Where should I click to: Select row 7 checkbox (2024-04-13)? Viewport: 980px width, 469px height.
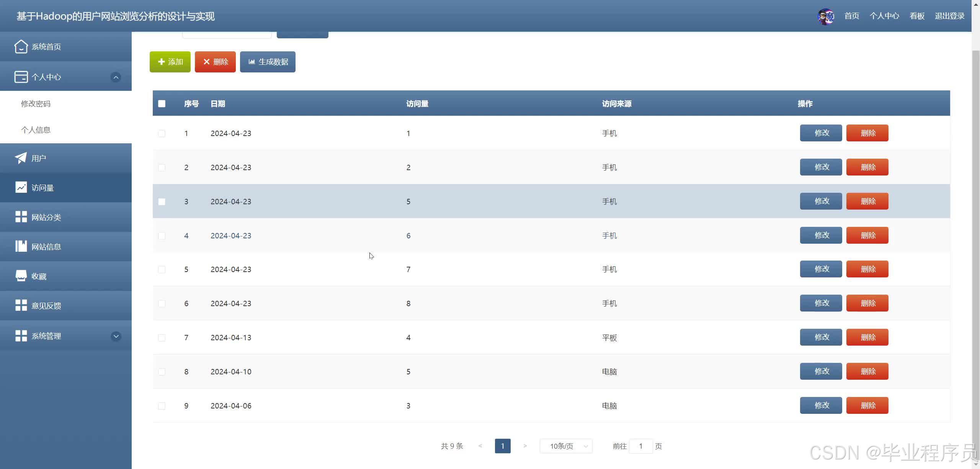click(162, 338)
